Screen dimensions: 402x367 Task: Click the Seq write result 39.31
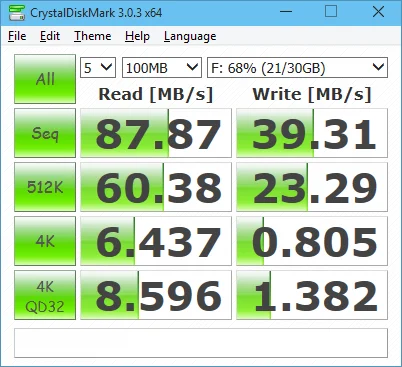tap(312, 133)
